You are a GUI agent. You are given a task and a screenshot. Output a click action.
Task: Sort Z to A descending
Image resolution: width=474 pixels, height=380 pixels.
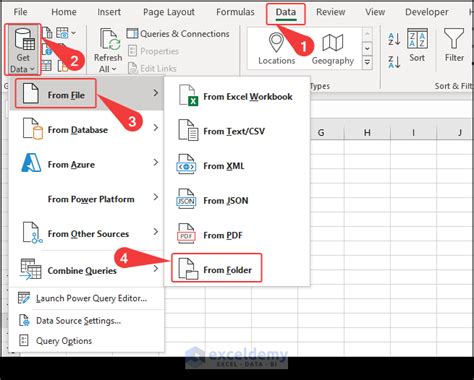pos(394,62)
